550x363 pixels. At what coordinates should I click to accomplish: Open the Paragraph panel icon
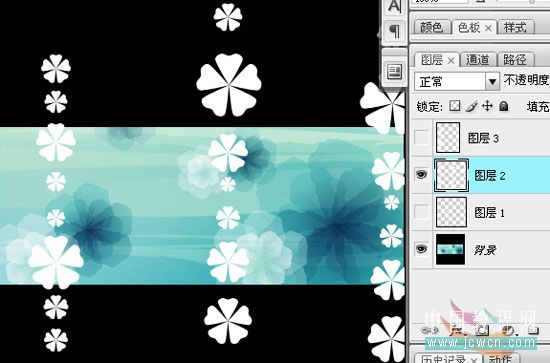(x=395, y=31)
